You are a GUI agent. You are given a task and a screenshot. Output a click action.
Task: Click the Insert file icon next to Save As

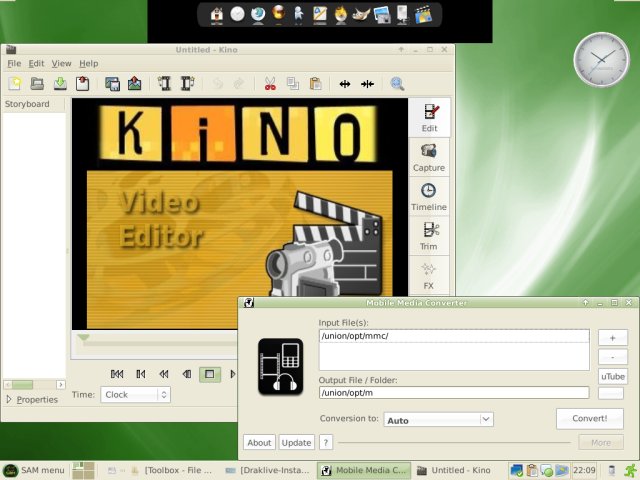pos(112,84)
